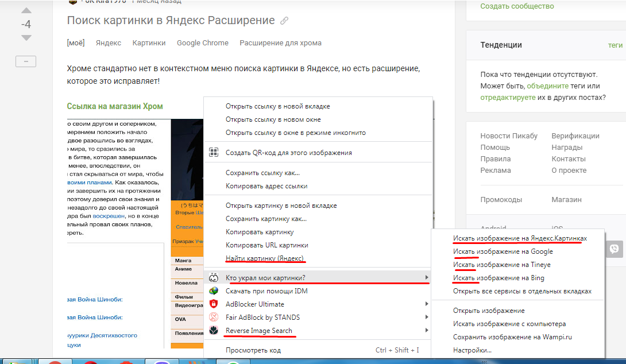Upvote the post with the up arrow
Image resolution: width=626 pixels, height=364 pixels.
26,10
